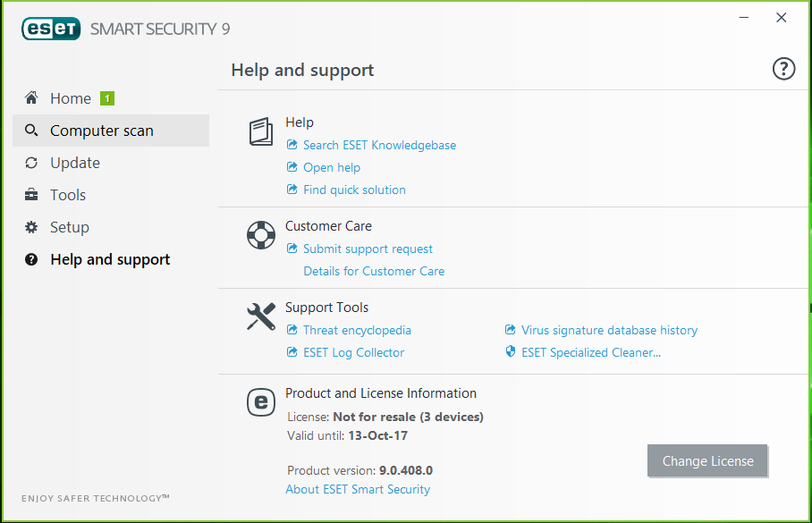Go to Help and support menu item
The height and width of the screenshot is (523, 812).
[x=110, y=259]
